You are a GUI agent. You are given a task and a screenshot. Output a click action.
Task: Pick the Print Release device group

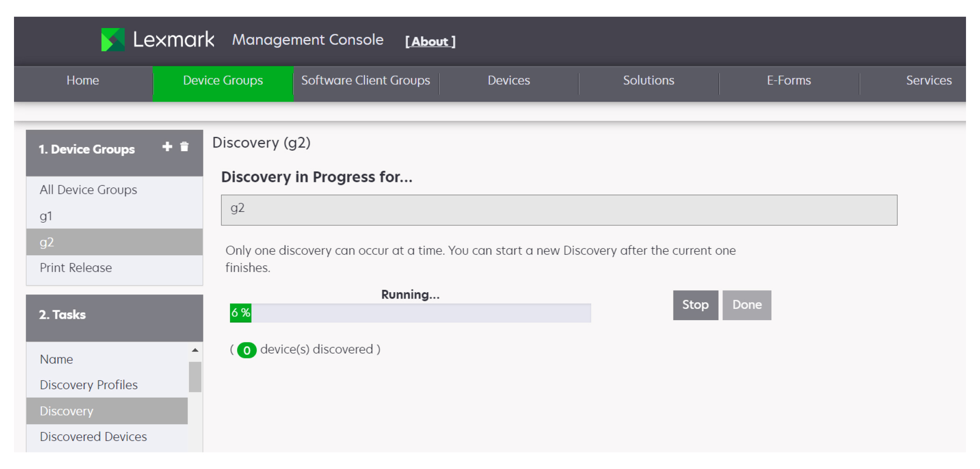[114, 268]
